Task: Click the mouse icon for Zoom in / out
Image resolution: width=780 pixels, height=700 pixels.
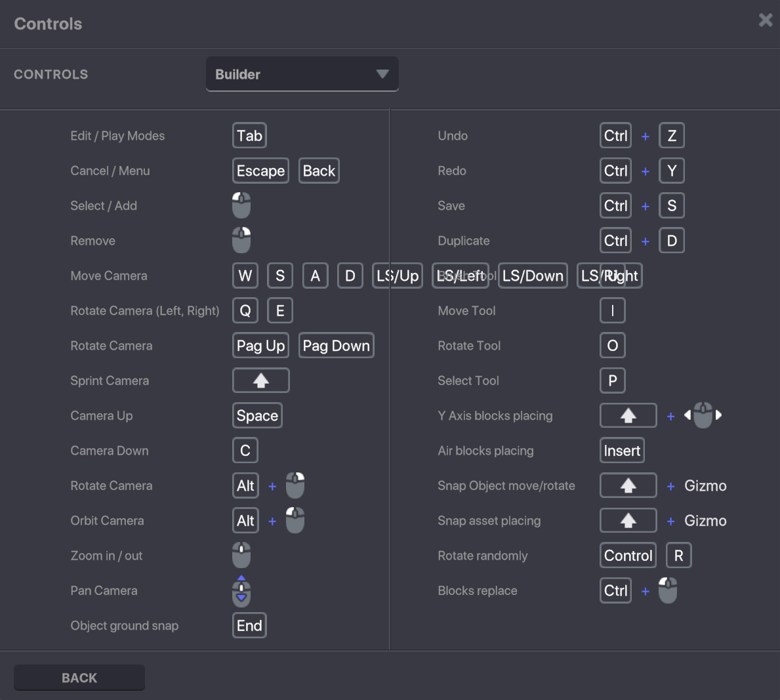Action: [241, 555]
